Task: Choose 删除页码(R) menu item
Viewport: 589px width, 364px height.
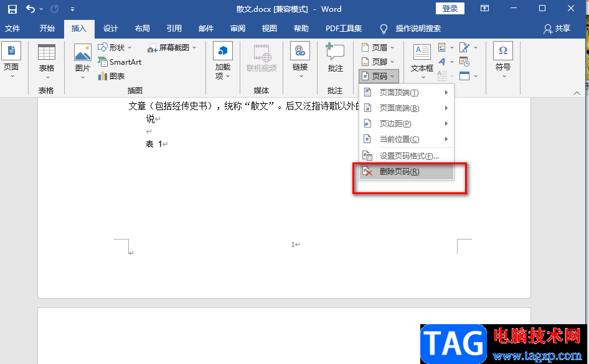Action: coord(407,172)
